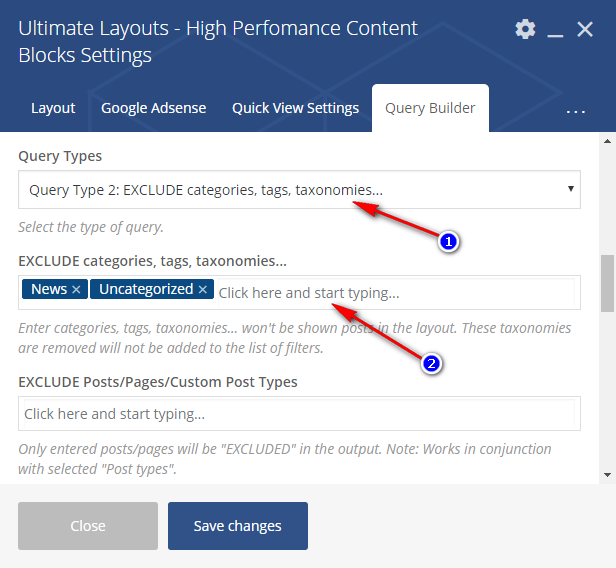Screen dimensions: 616x568
Task: Minimize the settings panel
Action: click(x=556, y=30)
